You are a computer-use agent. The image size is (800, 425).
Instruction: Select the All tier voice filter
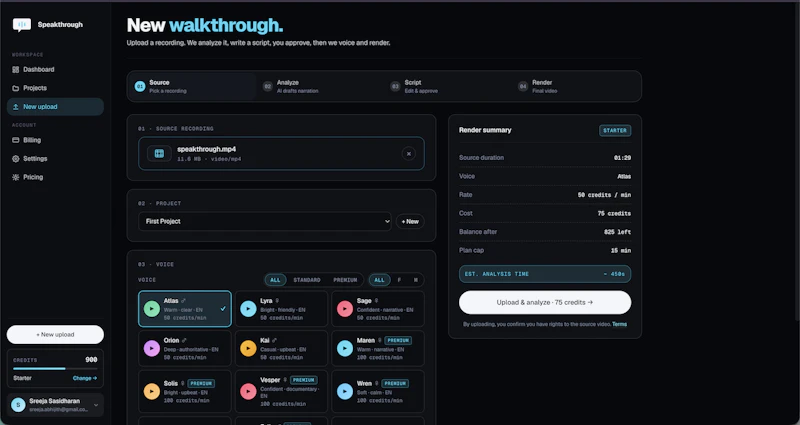(x=276, y=280)
